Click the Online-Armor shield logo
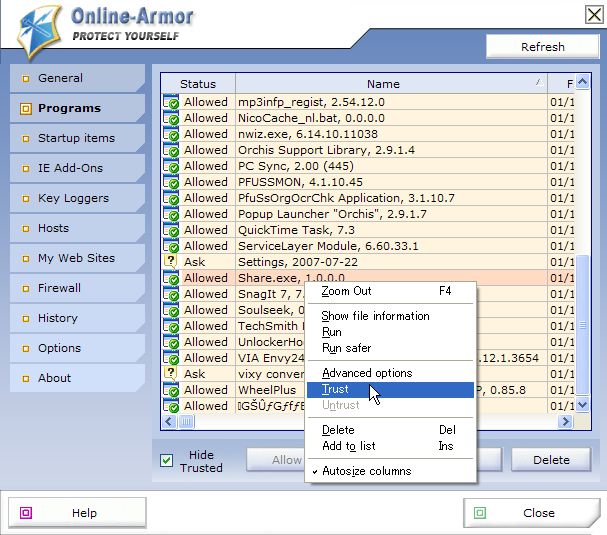 [x=39, y=32]
